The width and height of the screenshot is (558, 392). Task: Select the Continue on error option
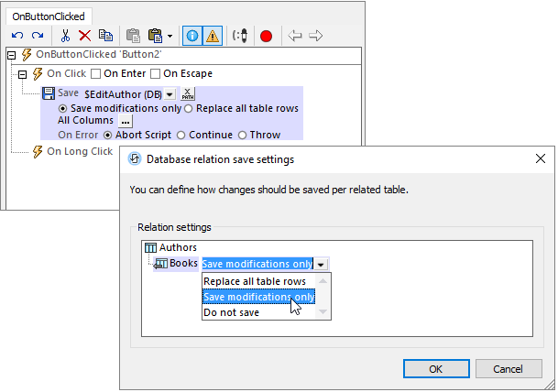tap(181, 135)
